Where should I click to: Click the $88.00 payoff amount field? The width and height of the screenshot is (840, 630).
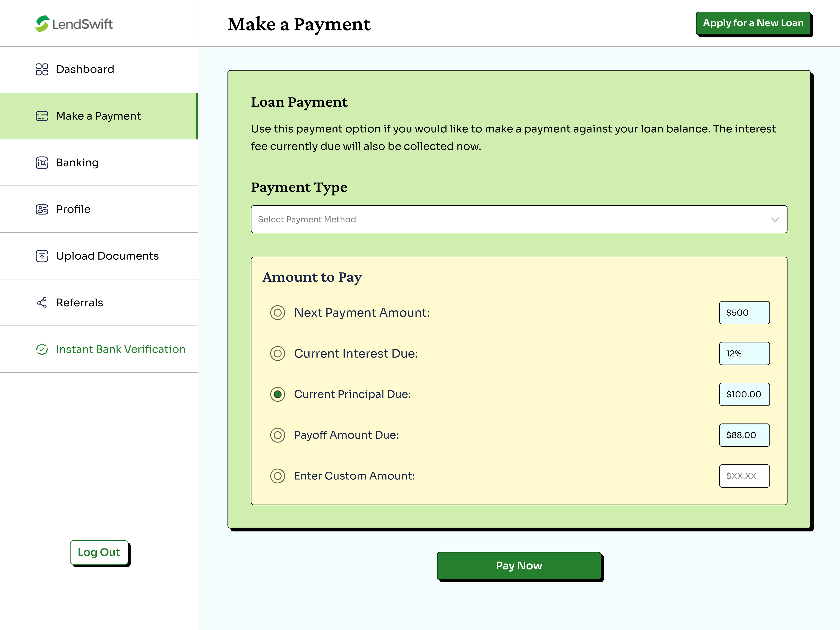[x=744, y=435]
